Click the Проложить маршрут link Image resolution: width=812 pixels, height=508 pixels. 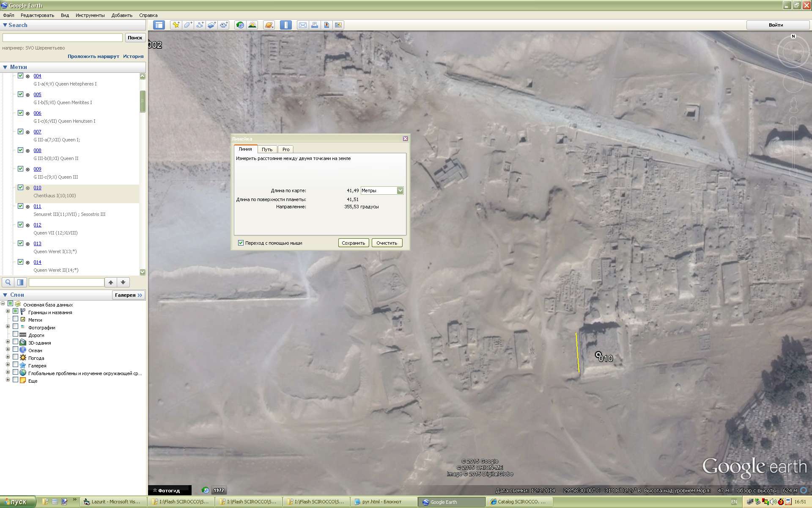(93, 56)
